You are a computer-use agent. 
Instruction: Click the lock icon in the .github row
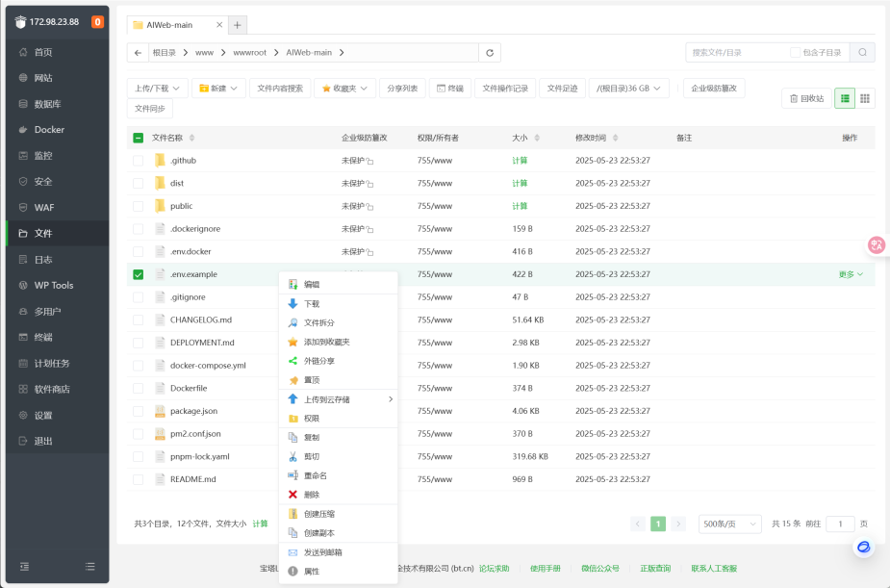[370, 161]
